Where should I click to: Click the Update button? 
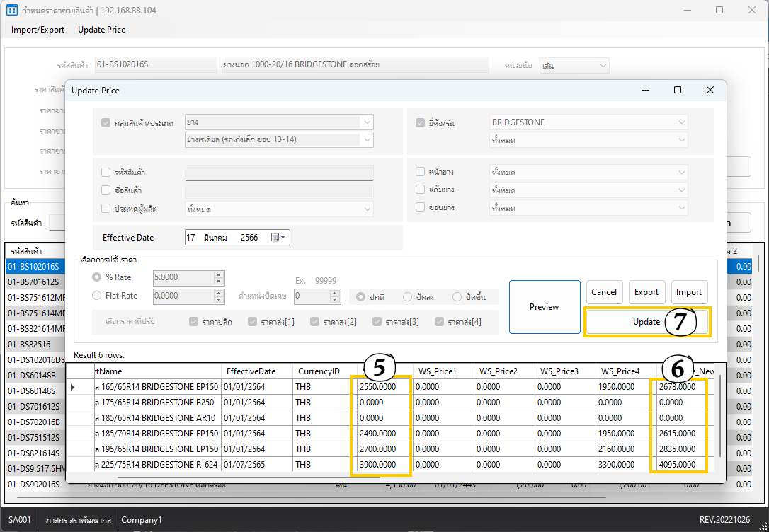pyautogui.click(x=646, y=321)
